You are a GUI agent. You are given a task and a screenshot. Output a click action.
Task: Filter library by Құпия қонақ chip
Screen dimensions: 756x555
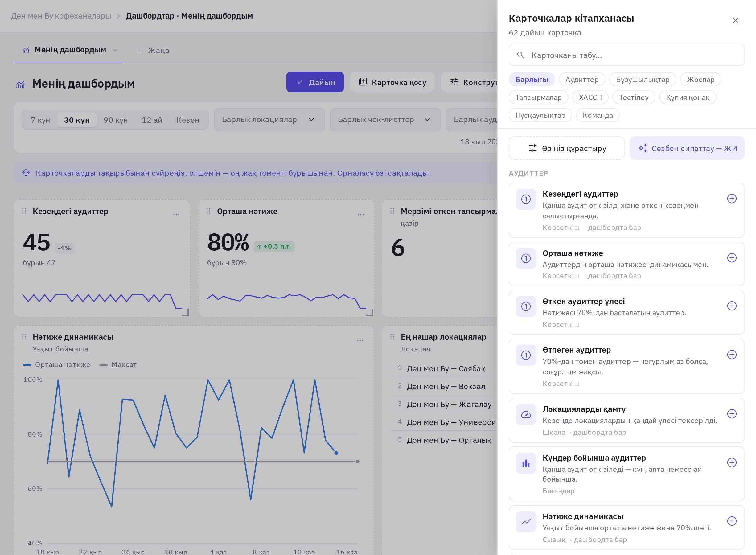[688, 97]
